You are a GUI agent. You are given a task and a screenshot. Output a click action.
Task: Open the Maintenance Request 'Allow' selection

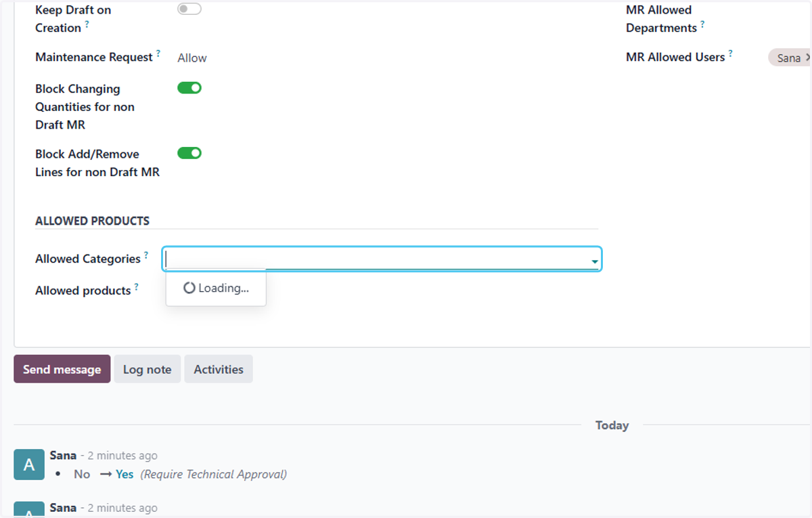pos(192,58)
